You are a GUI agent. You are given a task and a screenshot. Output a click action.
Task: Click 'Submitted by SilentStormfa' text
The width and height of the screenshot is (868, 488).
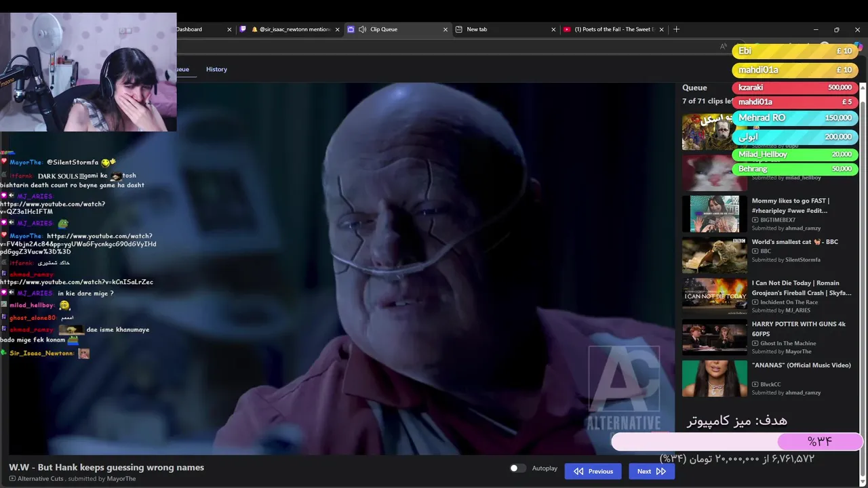coord(786,260)
